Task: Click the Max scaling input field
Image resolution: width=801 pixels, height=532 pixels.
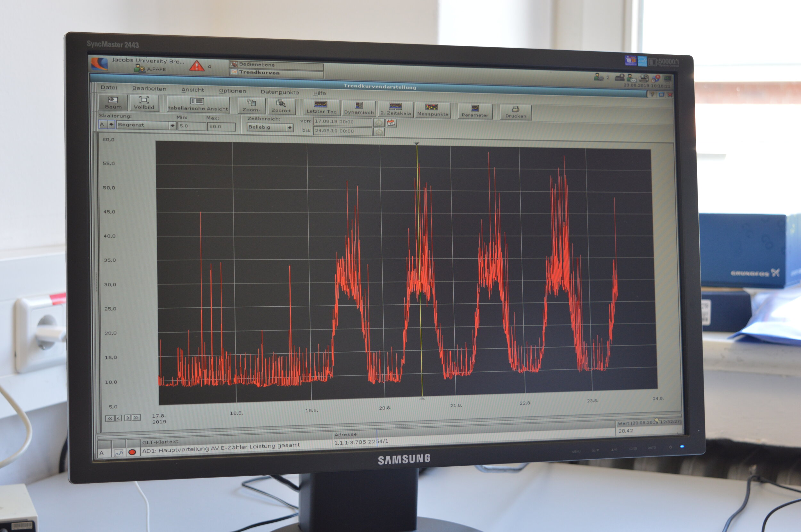Action: 221,126
